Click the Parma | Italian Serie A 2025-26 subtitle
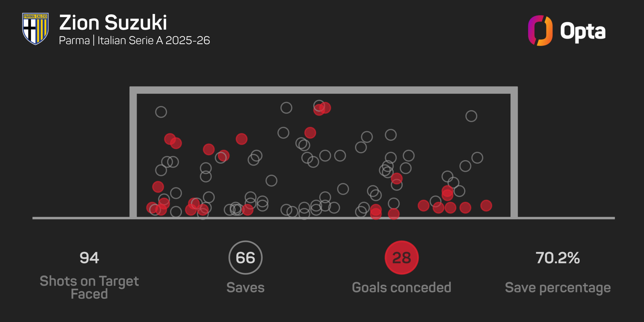The image size is (644, 322). (x=134, y=41)
